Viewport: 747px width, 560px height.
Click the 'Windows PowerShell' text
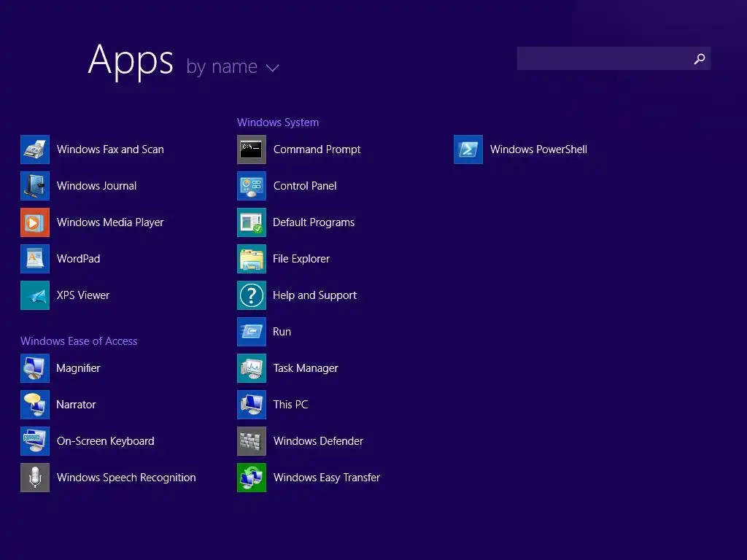tap(538, 149)
